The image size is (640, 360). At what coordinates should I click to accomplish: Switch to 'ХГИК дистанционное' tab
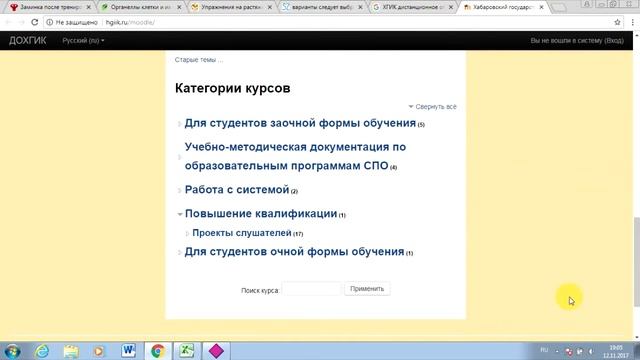pos(412,7)
